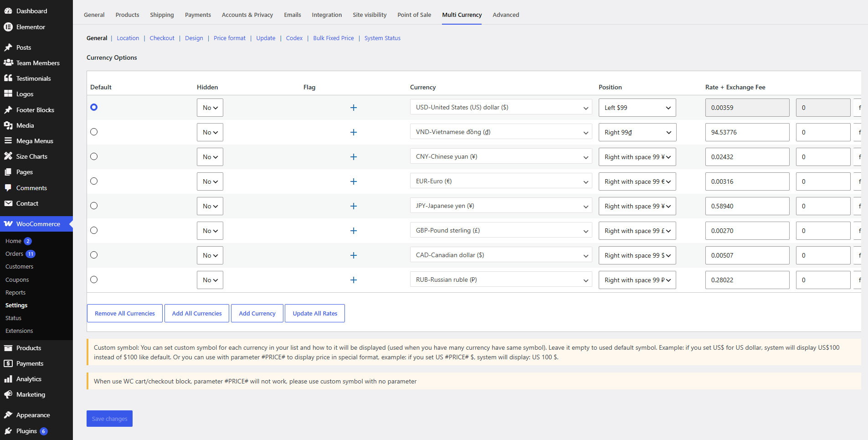Add flag for JPY row via plus icon
This screenshot has height=440, width=868.
pyautogui.click(x=353, y=206)
